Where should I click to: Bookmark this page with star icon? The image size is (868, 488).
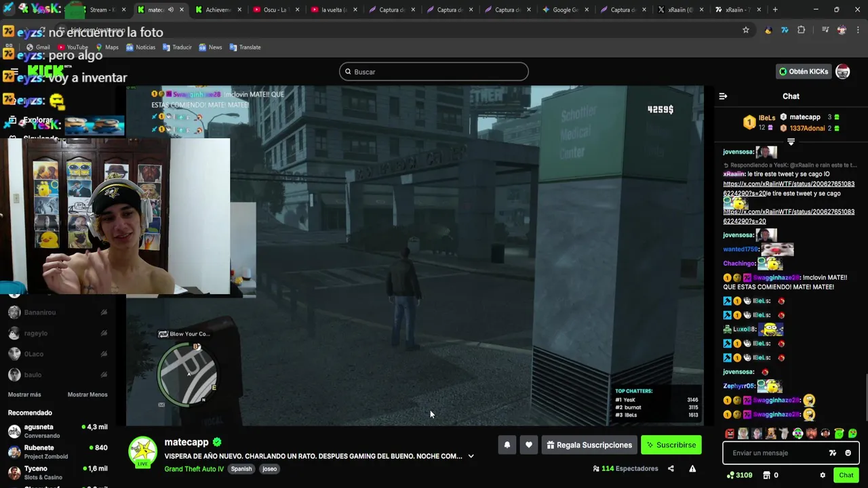click(746, 30)
